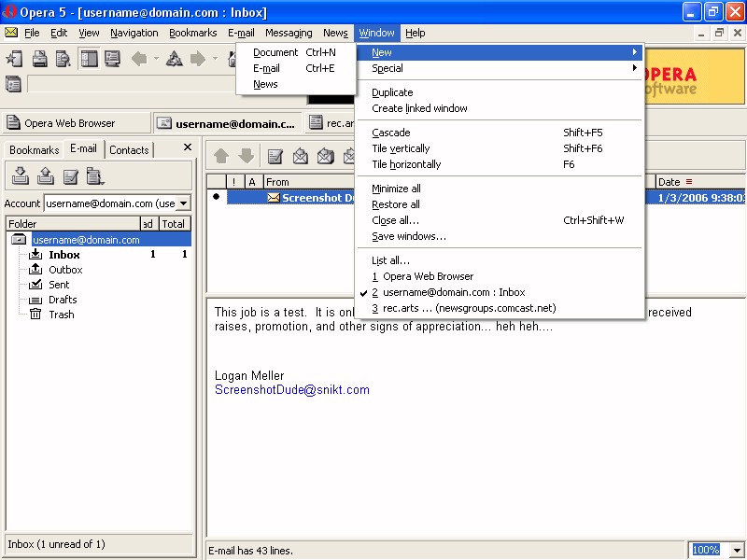This screenshot has width=747, height=560.
Task: Click ScreenshotDude@snikt.com email link
Action: 292,389
